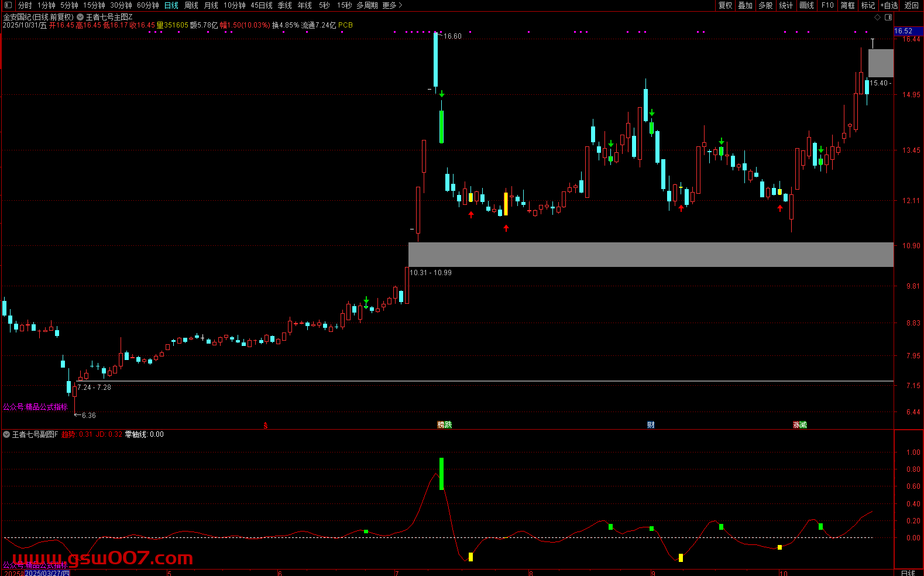Screen dimensions: 924x576
Task: Select the 周线 weekly period tab
Action: (191, 5)
